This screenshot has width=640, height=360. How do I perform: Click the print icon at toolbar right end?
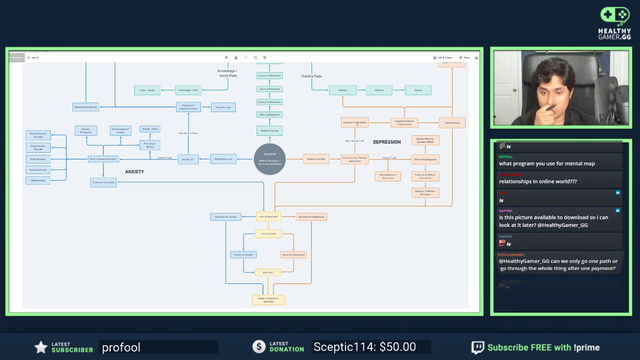point(476,58)
